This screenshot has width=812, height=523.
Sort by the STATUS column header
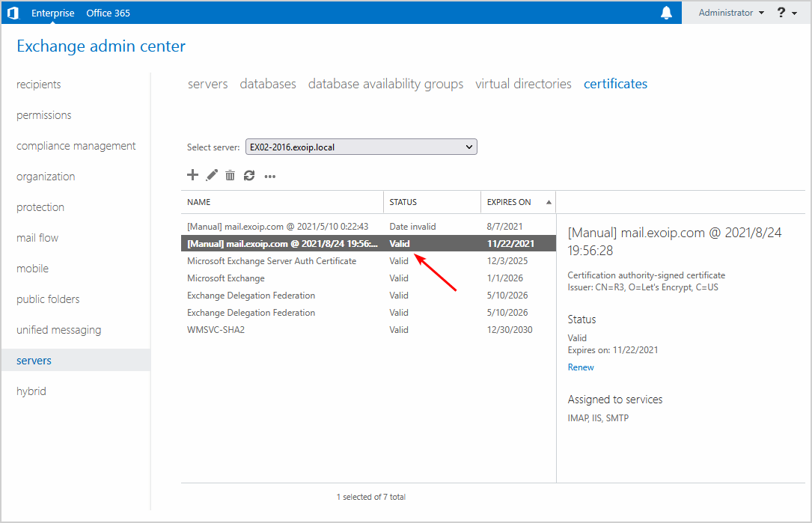432,202
